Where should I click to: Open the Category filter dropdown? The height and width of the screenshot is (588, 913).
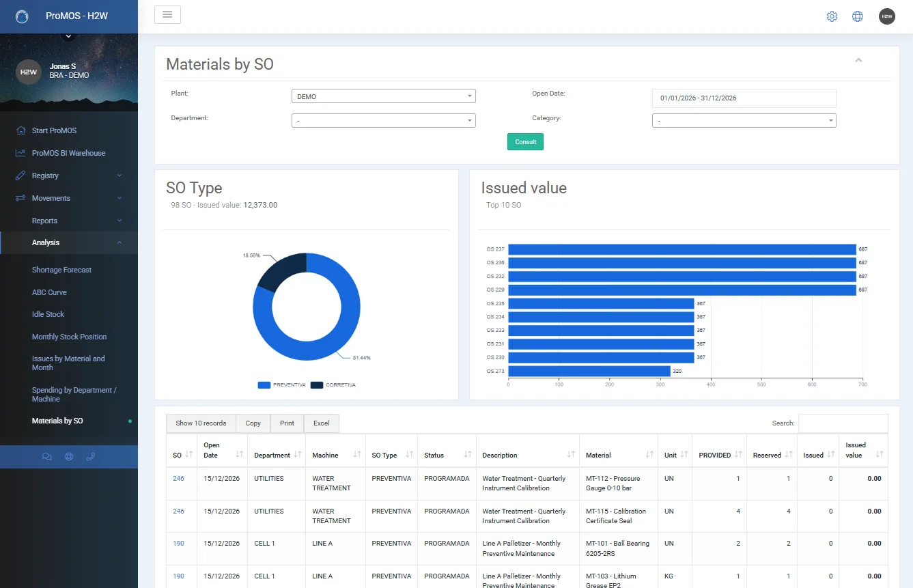pos(744,121)
